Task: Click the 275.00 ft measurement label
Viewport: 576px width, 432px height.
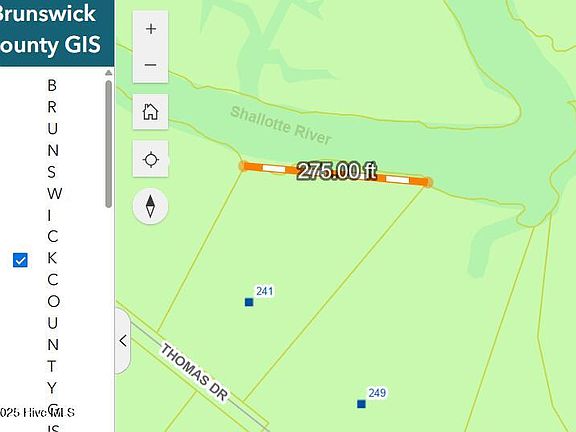Action: click(x=337, y=171)
